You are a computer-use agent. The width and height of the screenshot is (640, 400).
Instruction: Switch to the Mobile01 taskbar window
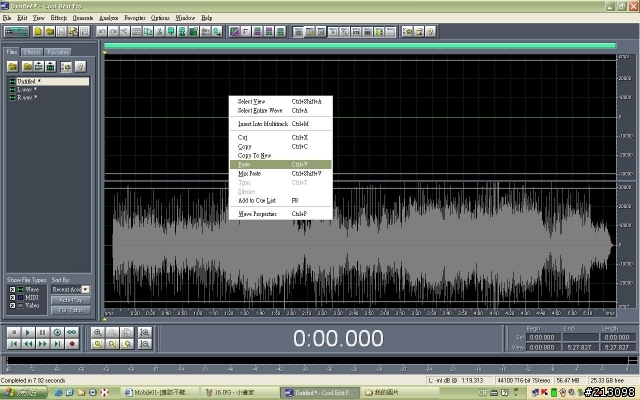(x=161, y=393)
